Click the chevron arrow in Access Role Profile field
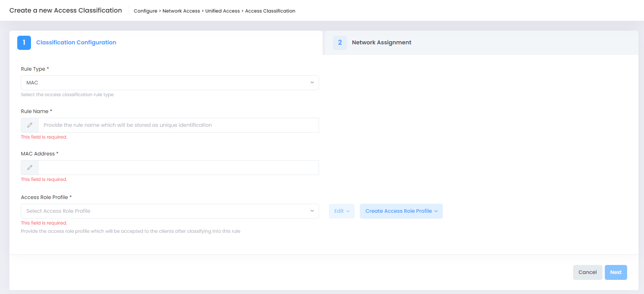The image size is (644, 294). click(x=312, y=211)
